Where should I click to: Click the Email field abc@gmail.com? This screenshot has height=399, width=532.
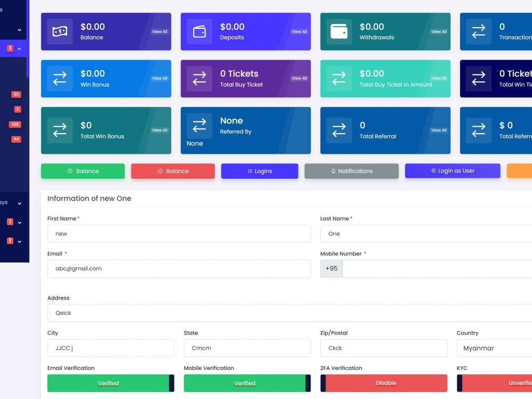[x=179, y=269]
